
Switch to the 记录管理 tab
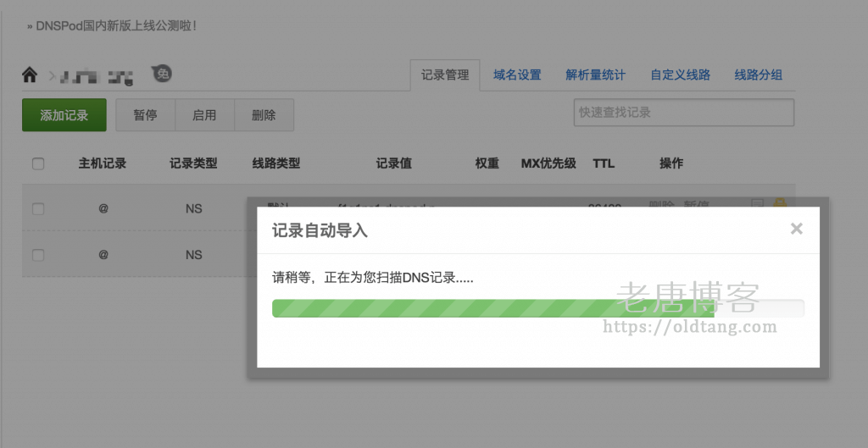[x=445, y=75]
